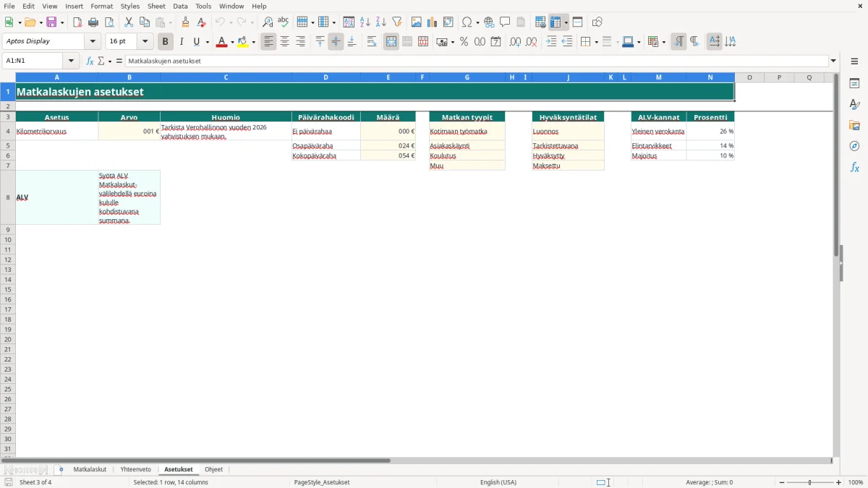Expand the Name Box dropdown

(71, 61)
